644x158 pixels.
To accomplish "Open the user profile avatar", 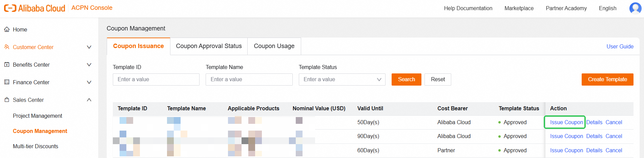I will click(635, 8).
